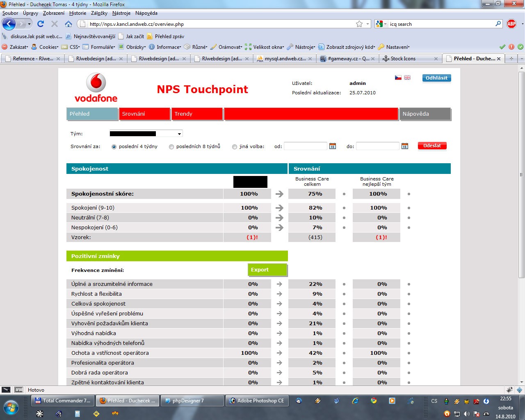Go to the browser home page icon
This screenshot has height=420, width=525.
click(68, 24)
